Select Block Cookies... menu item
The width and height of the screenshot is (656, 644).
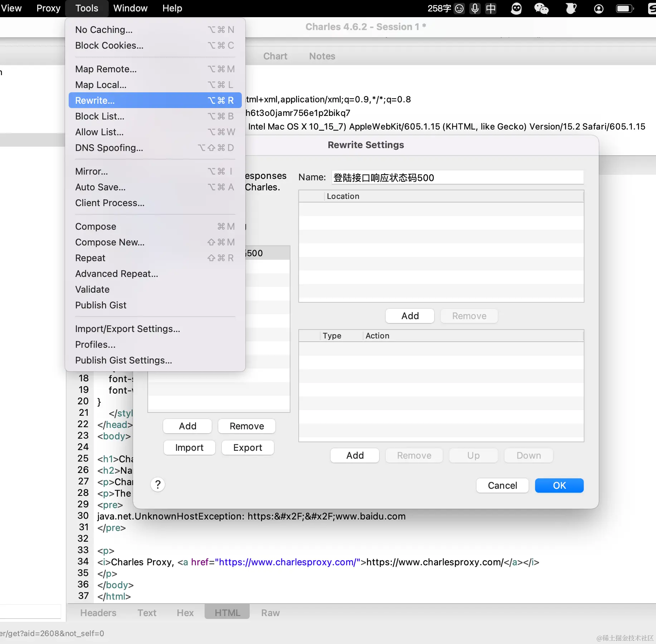point(155,45)
